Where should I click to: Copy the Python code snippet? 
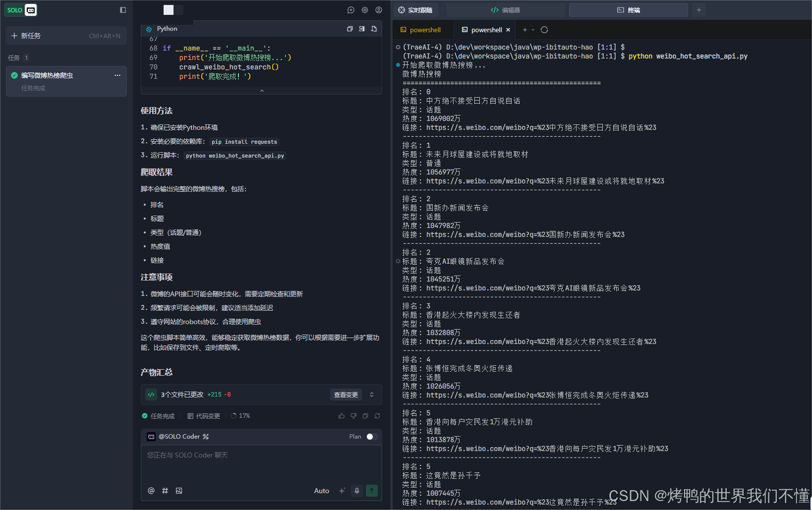click(350, 29)
